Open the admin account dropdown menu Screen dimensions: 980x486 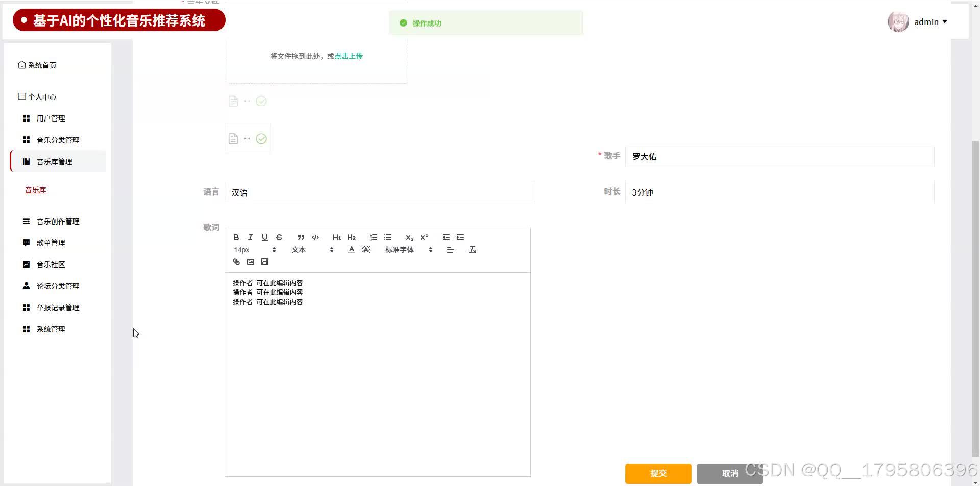tap(929, 21)
